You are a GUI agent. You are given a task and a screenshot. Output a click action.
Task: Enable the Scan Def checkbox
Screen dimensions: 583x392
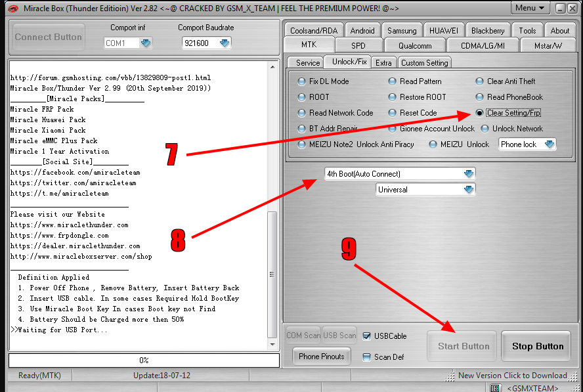(366, 357)
